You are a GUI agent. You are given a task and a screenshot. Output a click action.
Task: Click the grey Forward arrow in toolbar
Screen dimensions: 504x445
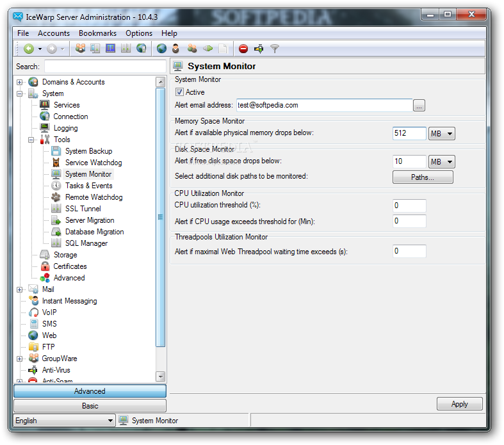(52, 49)
